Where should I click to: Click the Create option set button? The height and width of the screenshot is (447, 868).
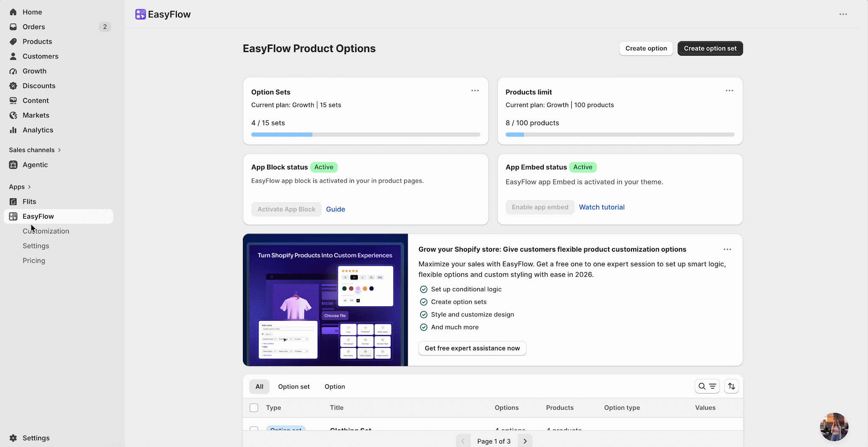(710, 48)
